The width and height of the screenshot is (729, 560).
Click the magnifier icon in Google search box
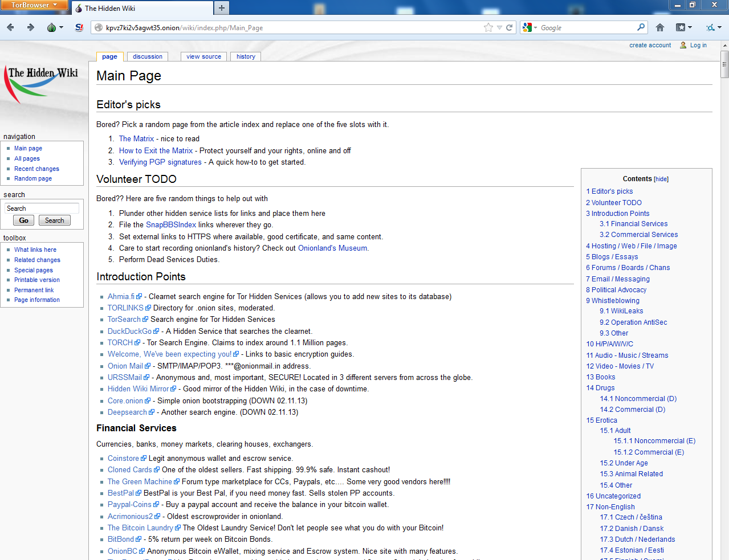click(641, 27)
